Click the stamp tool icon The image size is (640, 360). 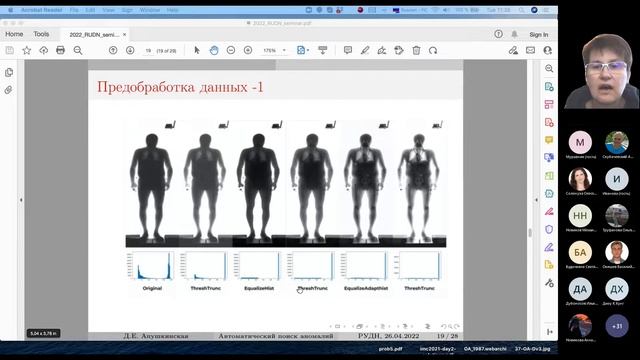tap(399, 50)
